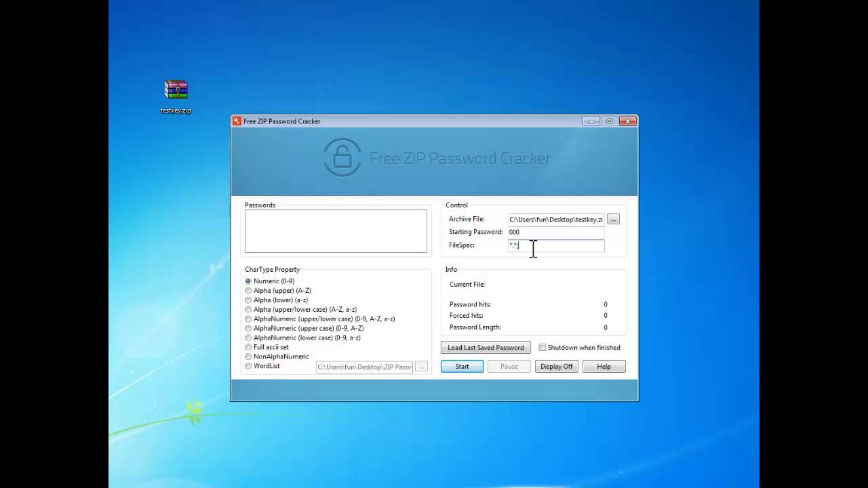The image size is (868, 488).
Task: Browse for Archive File with ... button
Action: [x=613, y=220]
